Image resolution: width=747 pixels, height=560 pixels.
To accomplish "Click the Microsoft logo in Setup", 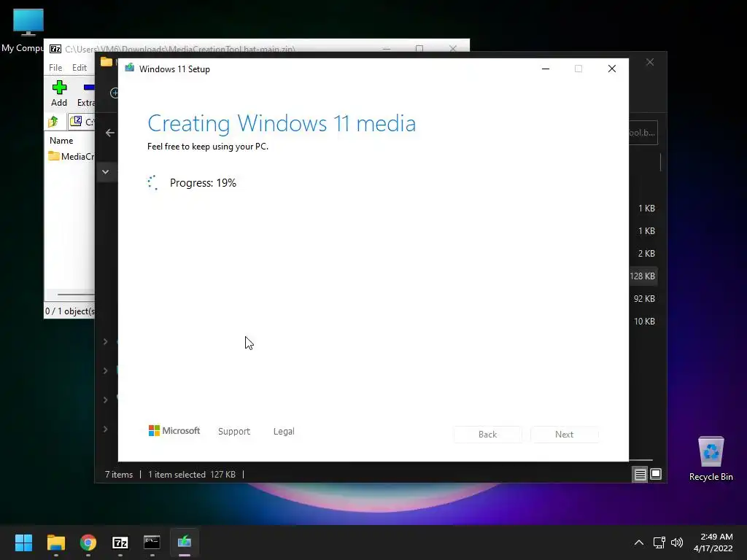I will click(x=174, y=430).
